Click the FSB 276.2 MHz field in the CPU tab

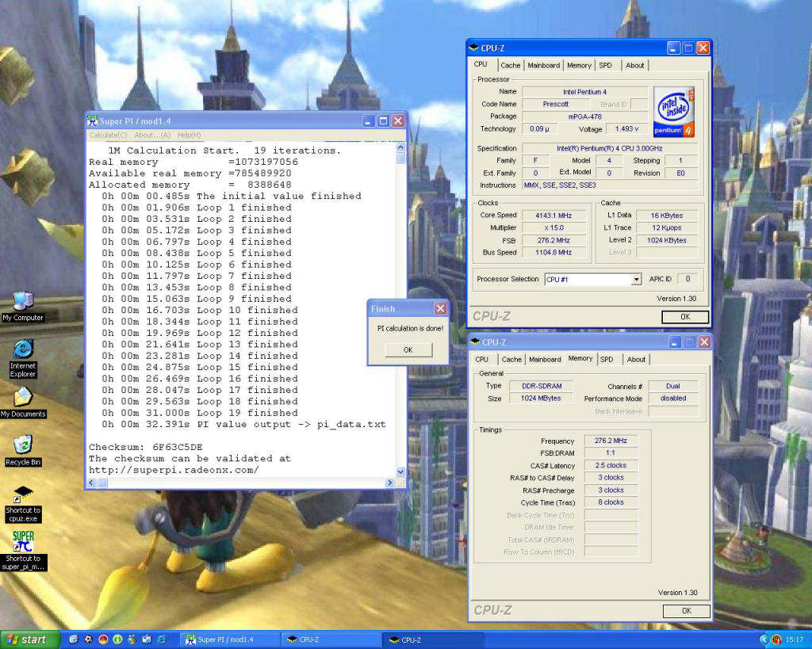[553, 240]
